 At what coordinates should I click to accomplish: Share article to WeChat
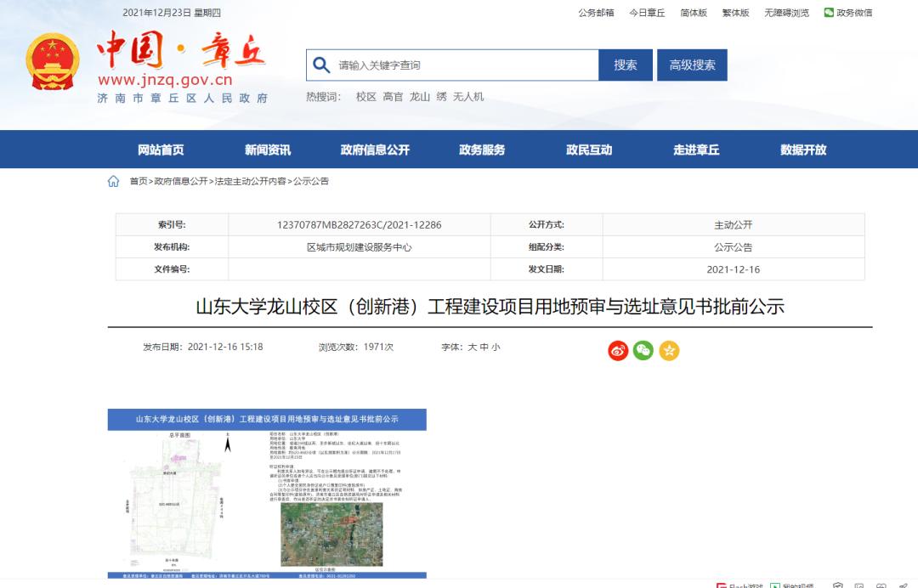[643, 349]
